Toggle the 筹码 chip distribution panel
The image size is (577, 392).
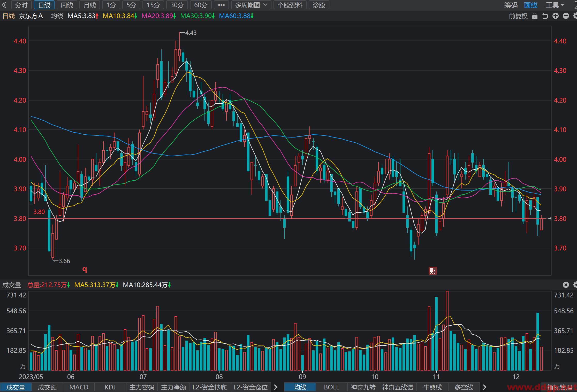[x=511, y=5]
